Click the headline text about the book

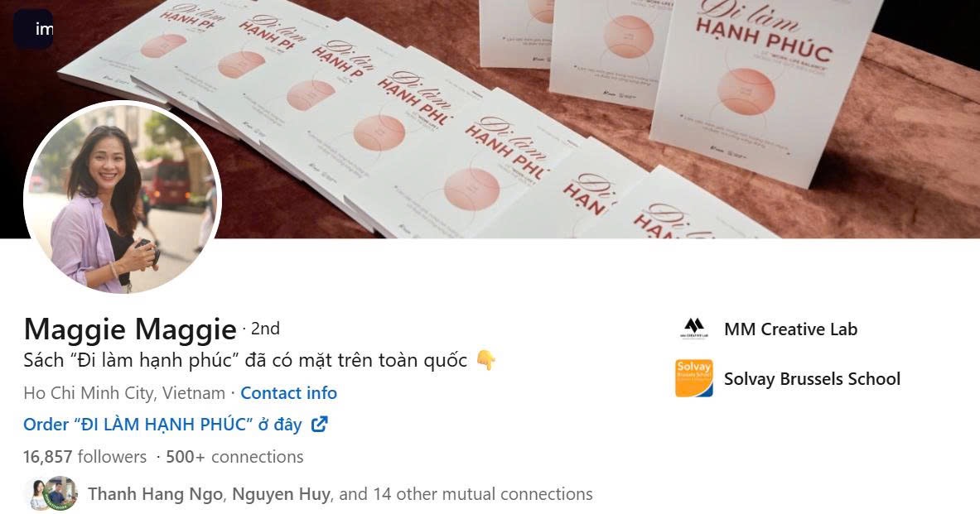[245, 360]
